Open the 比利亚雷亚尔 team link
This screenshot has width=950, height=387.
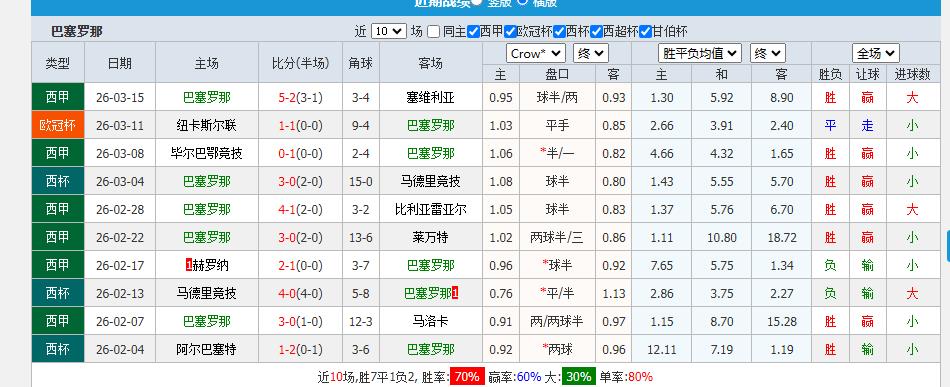[x=431, y=210]
